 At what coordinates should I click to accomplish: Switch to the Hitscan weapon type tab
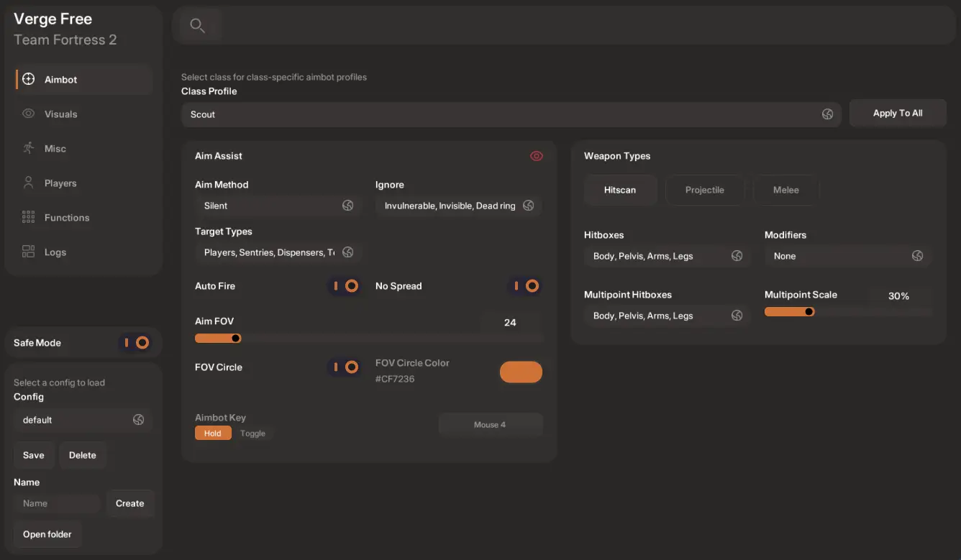coord(620,190)
